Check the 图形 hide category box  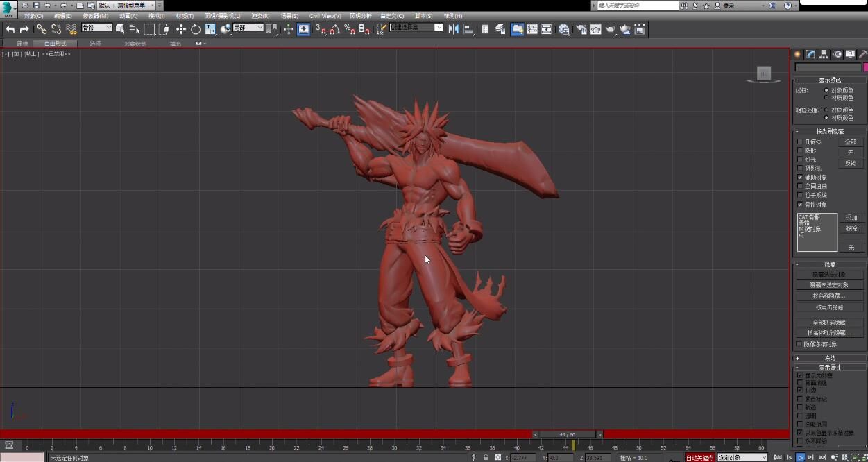pos(800,151)
